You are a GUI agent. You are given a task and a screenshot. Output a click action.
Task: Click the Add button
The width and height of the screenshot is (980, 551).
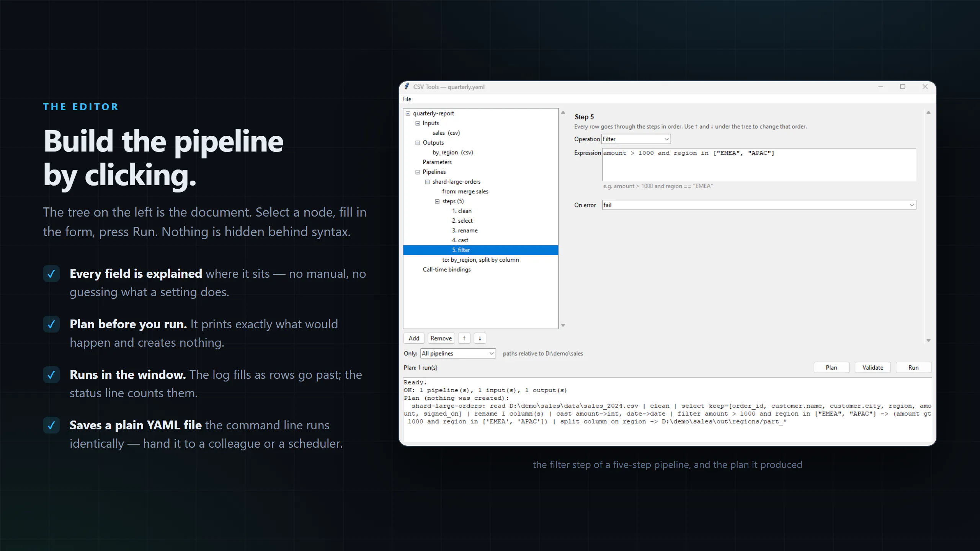pyautogui.click(x=414, y=338)
